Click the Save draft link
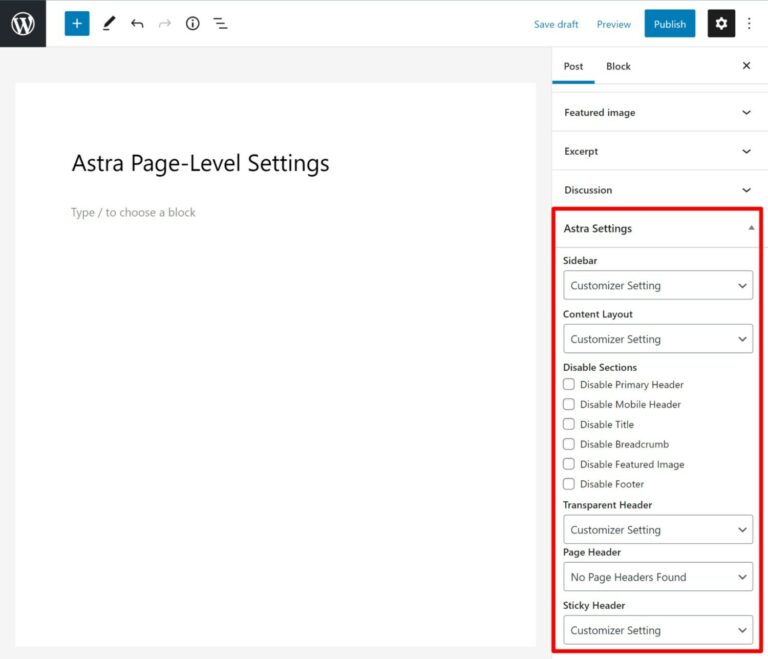This screenshot has height=659, width=768. [x=556, y=24]
